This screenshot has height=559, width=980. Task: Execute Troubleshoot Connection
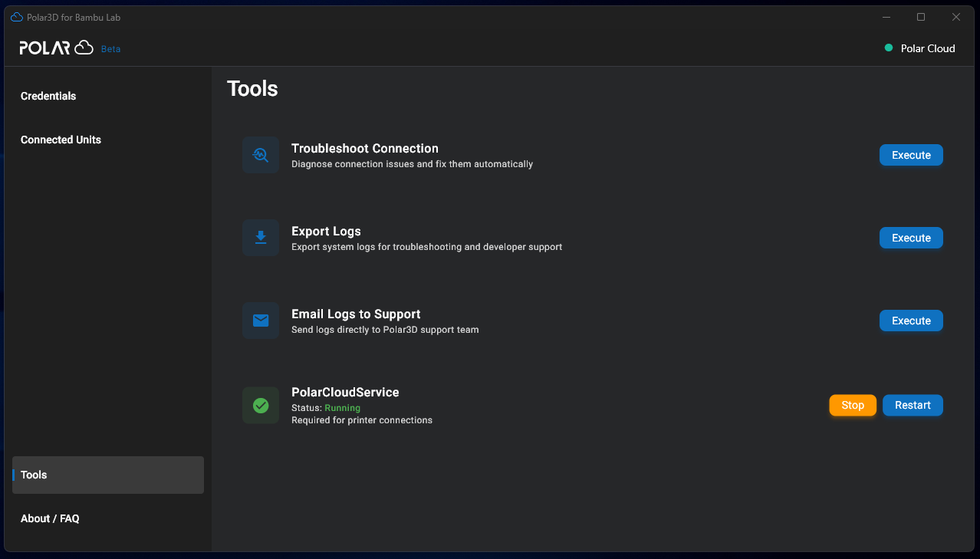[x=910, y=155]
